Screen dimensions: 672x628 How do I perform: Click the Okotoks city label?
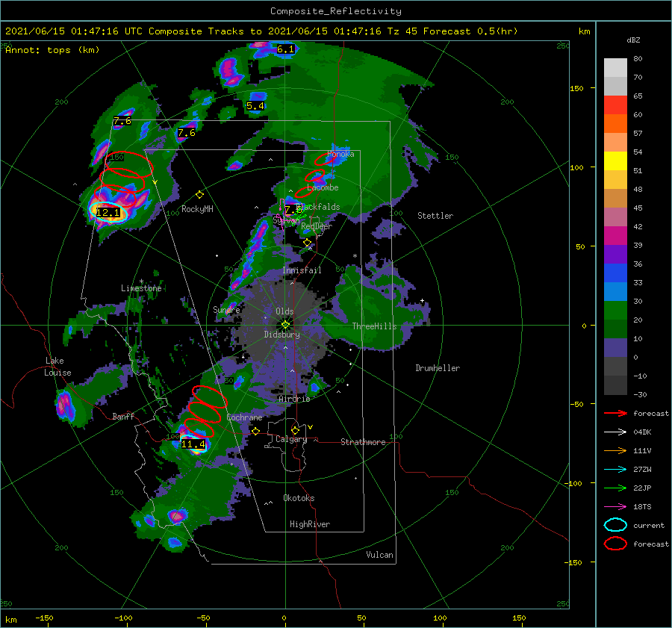(x=299, y=498)
